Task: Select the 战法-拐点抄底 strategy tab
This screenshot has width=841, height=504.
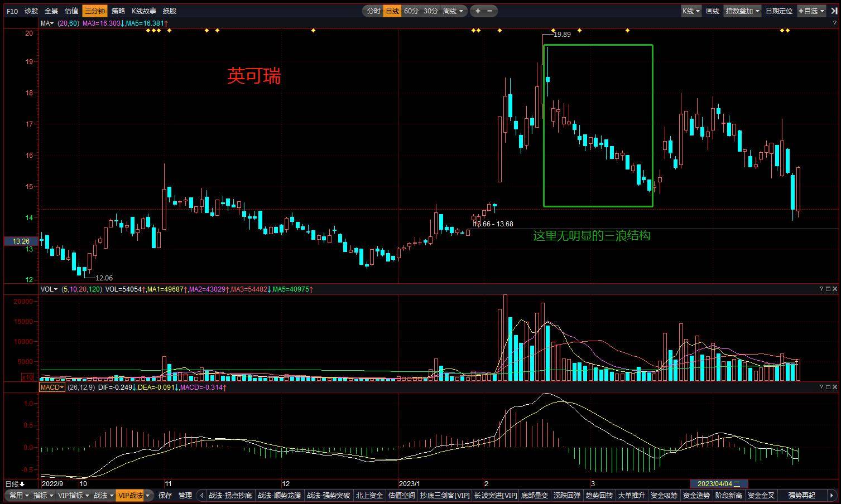Action: 230,495
